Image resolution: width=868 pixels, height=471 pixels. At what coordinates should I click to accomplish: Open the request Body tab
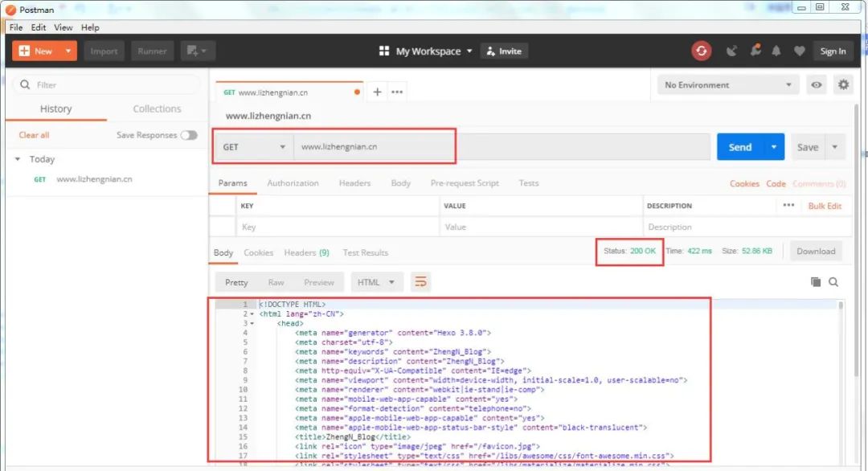401,182
